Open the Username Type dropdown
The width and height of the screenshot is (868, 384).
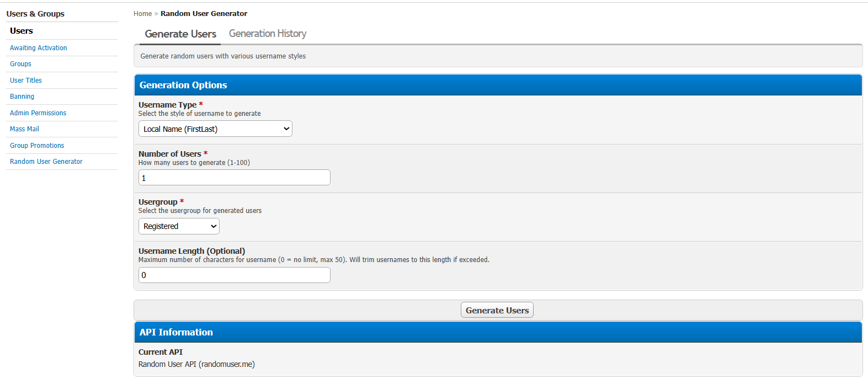point(215,129)
